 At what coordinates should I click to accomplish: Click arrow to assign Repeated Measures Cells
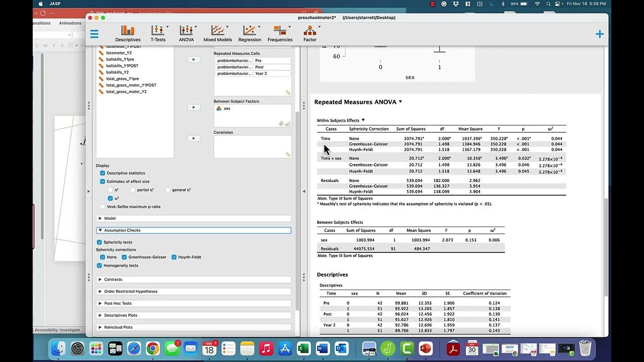point(194,59)
